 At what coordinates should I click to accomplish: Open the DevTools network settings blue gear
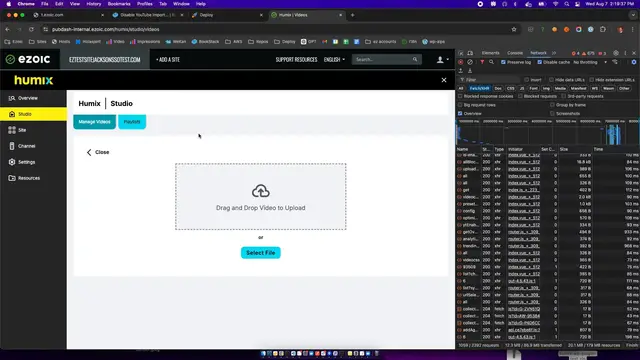pos(634,62)
